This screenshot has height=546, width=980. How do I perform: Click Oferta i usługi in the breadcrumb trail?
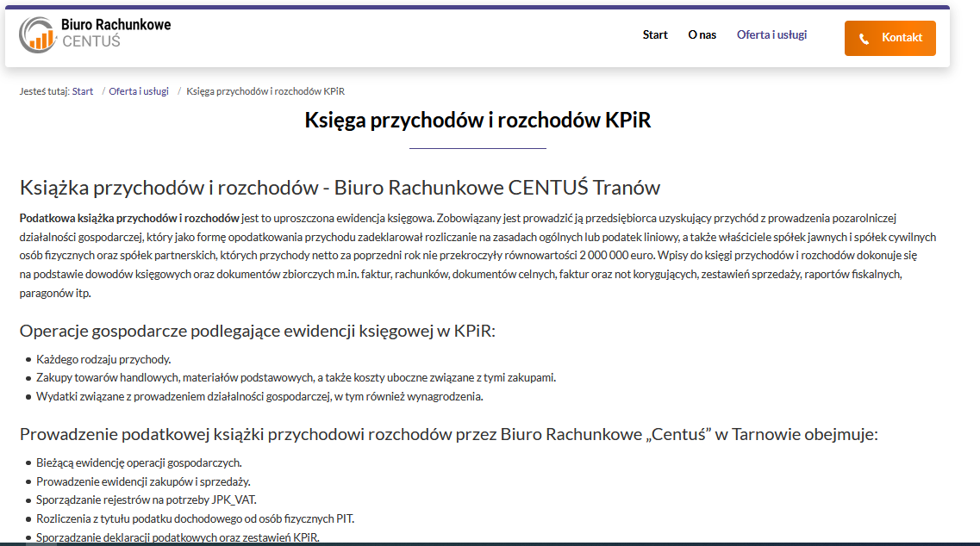click(139, 90)
